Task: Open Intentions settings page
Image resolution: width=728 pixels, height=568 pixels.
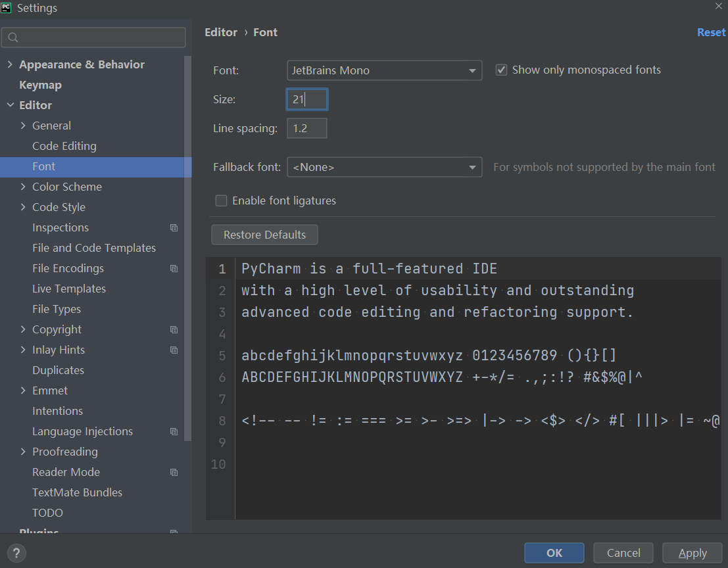Action: pos(58,411)
